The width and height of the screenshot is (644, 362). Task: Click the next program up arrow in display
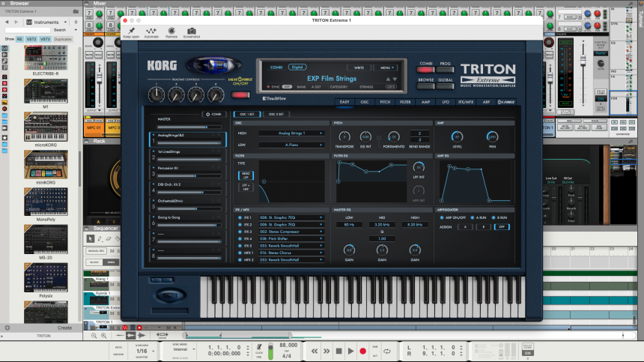(388, 79)
